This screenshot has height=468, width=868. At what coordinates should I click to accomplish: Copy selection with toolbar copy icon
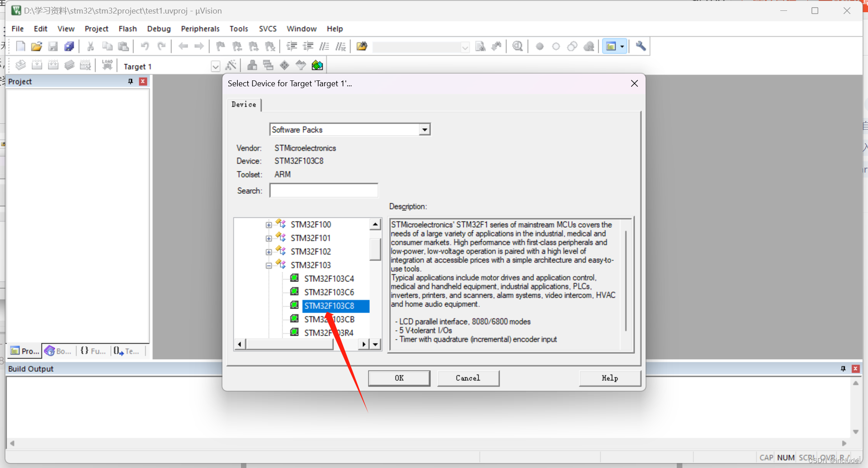[107, 46]
